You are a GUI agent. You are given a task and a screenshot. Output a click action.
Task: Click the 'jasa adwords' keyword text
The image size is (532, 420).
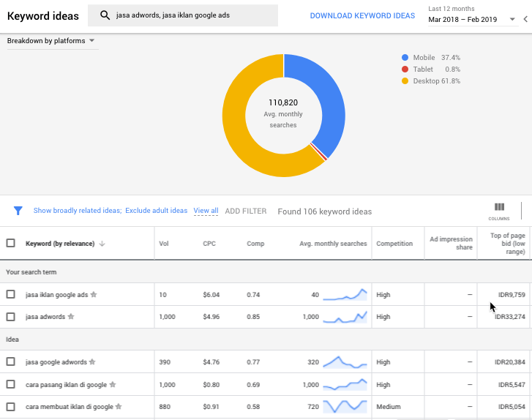45,317
